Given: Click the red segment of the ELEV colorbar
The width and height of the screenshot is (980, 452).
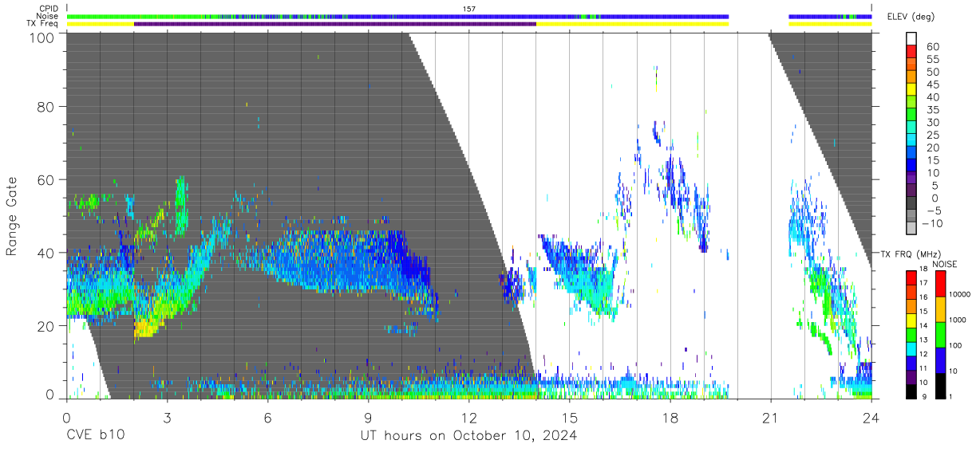Looking at the screenshot, I should pos(911,52).
